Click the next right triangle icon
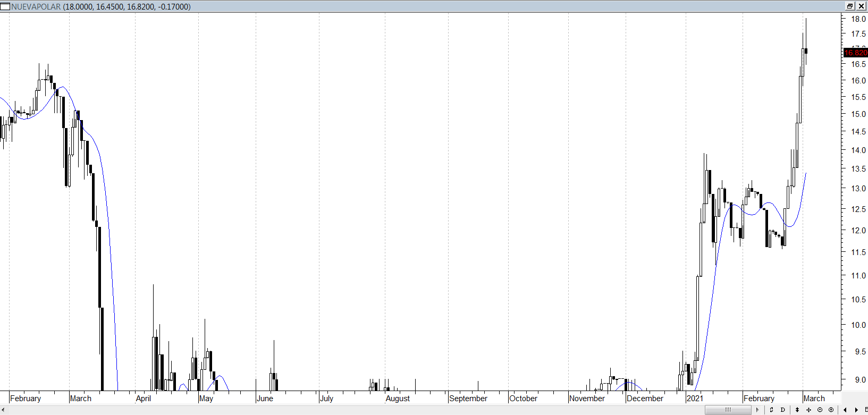Image resolution: width=868 pixels, height=415 pixels. 856,410
